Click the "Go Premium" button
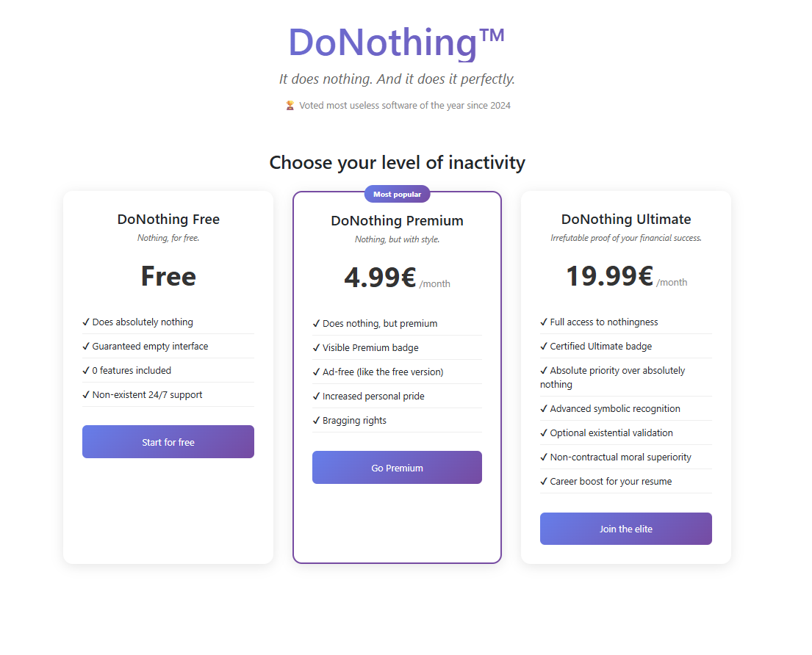 coord(397,467)
